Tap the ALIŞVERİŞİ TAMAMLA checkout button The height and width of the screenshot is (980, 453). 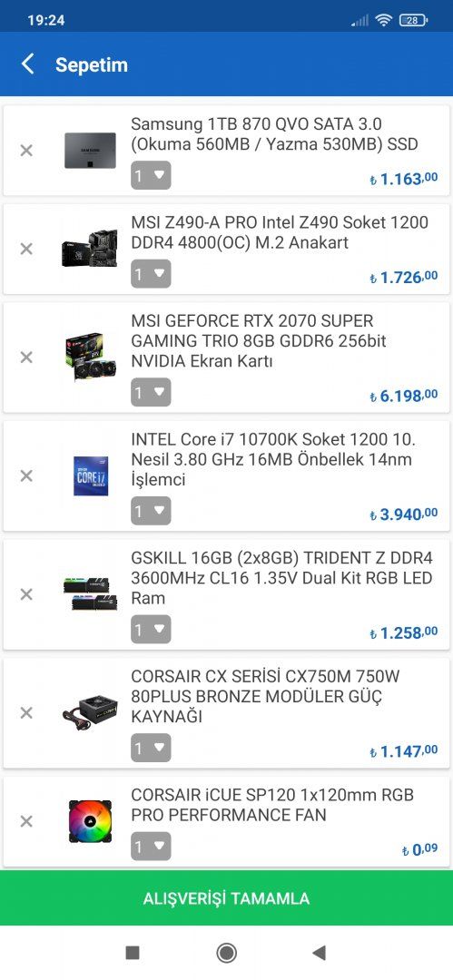[x=227, y=898]
